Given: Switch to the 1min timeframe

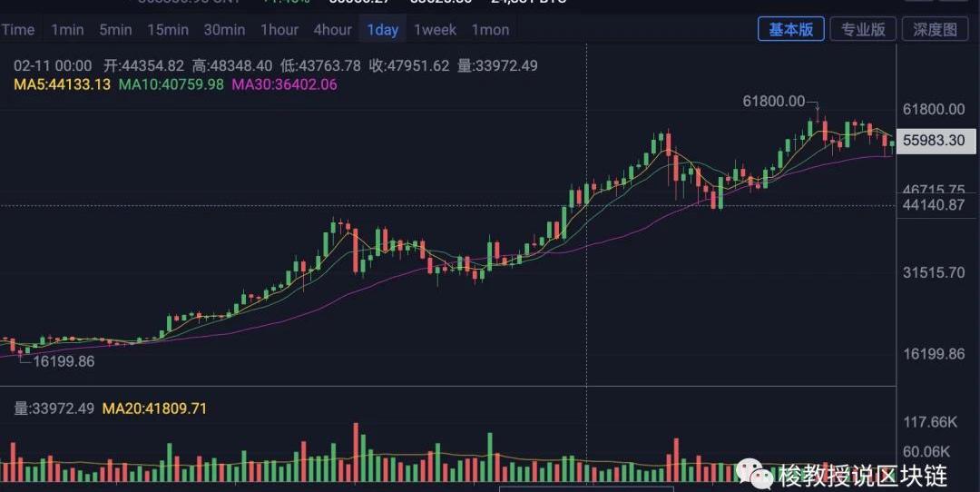Looking at the screenshot, I should click(x=67, y=30).
